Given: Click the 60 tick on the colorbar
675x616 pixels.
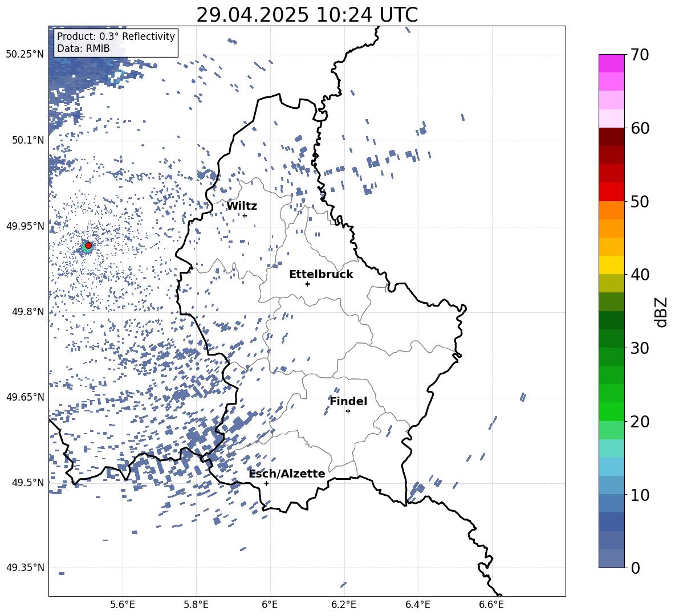Looking at the screenshot, I should coord(640,128).
